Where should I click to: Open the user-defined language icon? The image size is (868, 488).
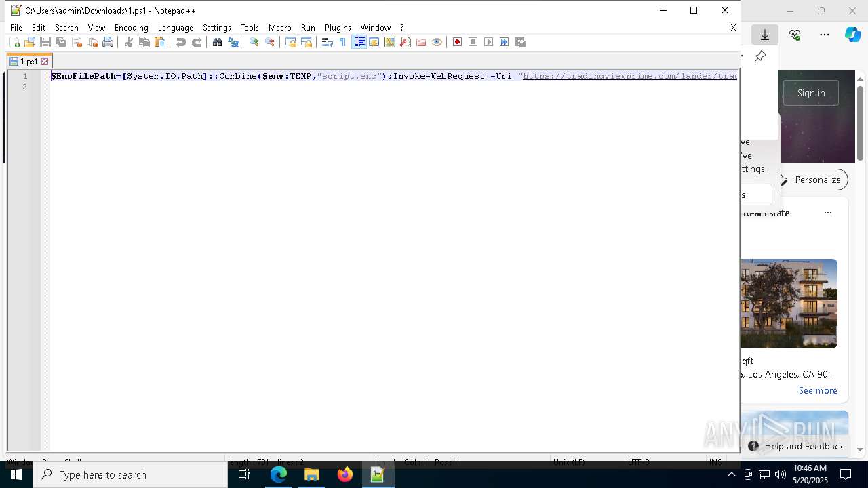tap(374, 42)
